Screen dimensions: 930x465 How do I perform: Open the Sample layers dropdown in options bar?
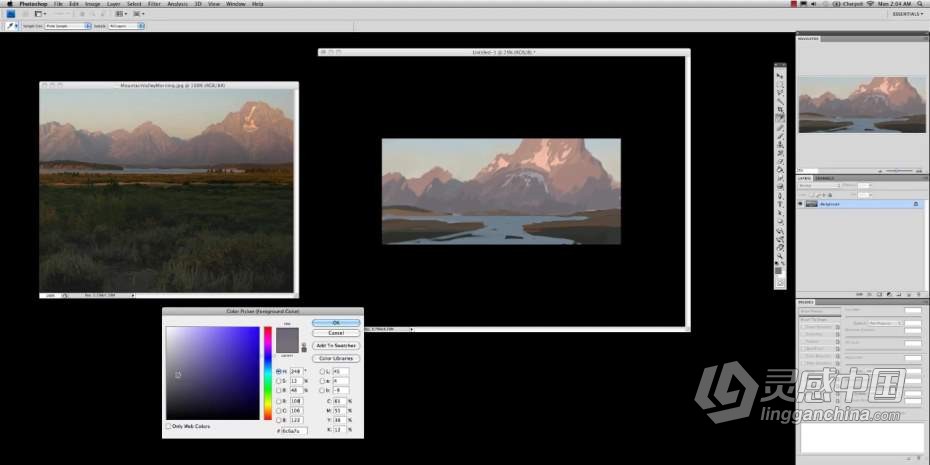point(120,25)
